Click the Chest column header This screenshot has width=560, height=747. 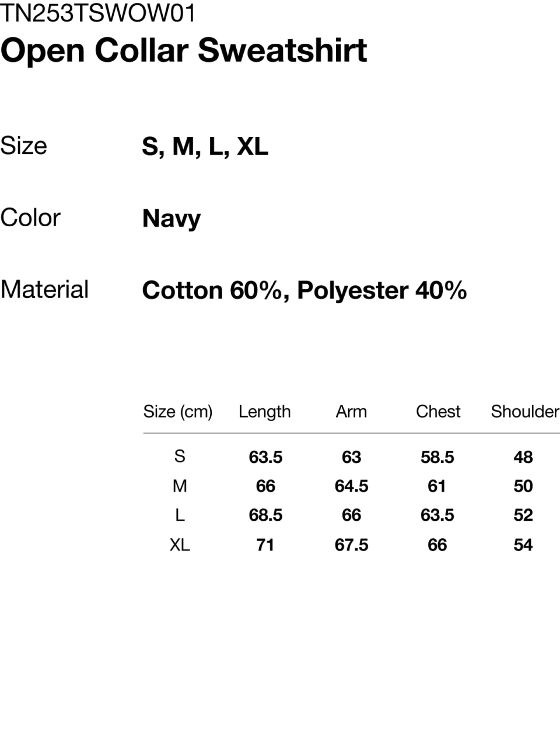coord(438,412)
